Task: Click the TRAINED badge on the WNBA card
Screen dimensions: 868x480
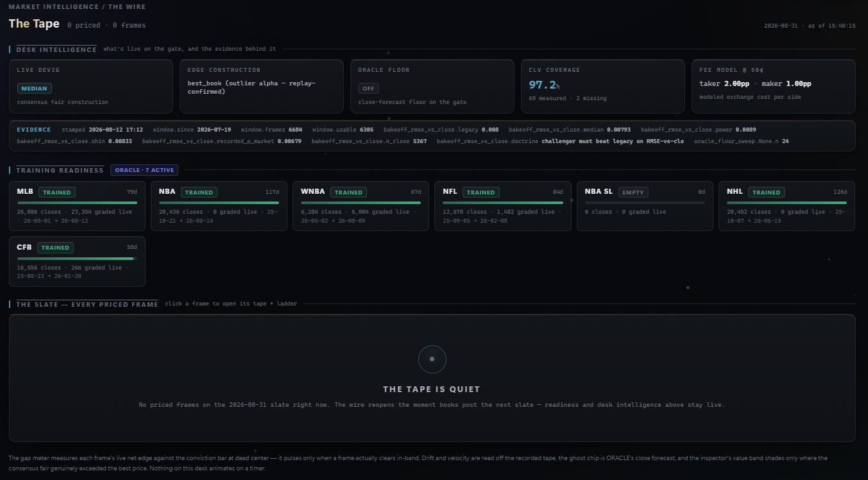Action: tap(348, 192)
